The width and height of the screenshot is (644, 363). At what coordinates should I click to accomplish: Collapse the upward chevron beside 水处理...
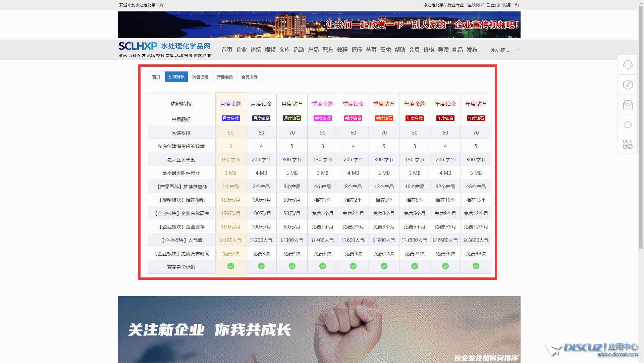click(519, 50)
